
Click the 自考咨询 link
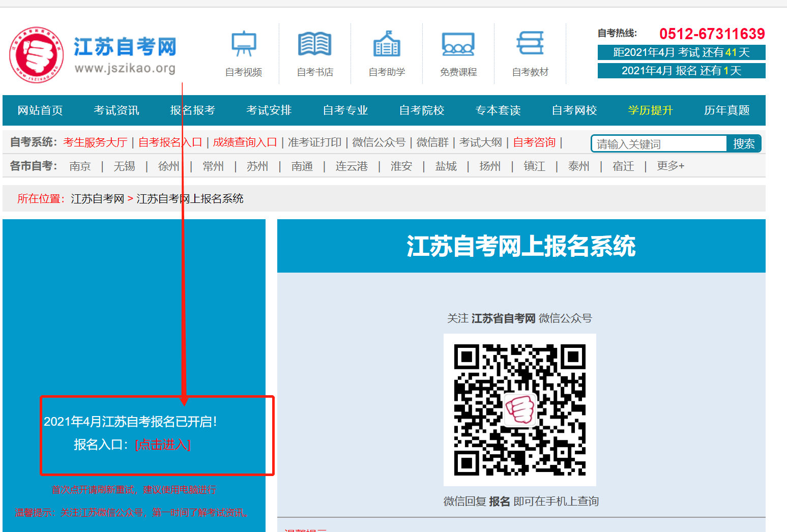pos(534,142)
